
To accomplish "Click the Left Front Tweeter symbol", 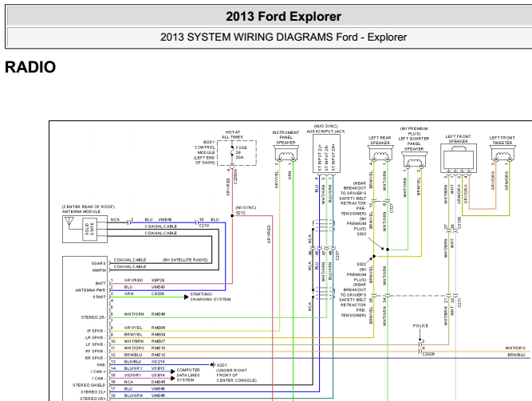I will tap(502, 153).
